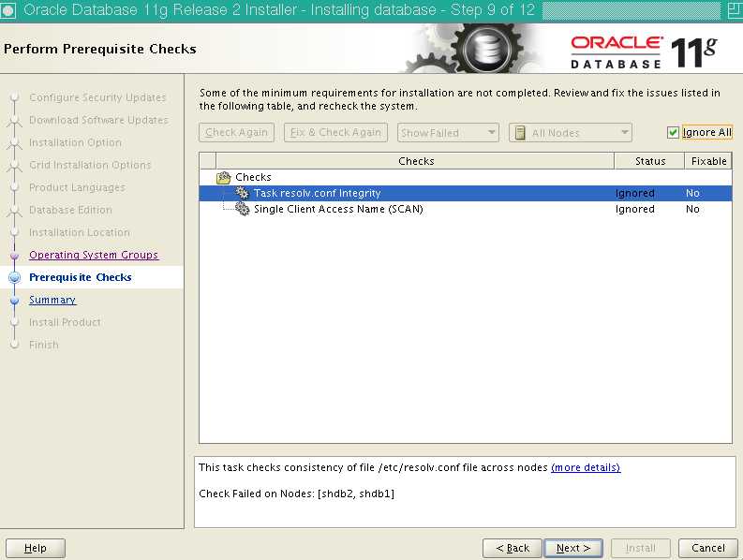Go to Operating System Groups step
743x560 pixels.
pyautogui.click(x=94, y=255)
